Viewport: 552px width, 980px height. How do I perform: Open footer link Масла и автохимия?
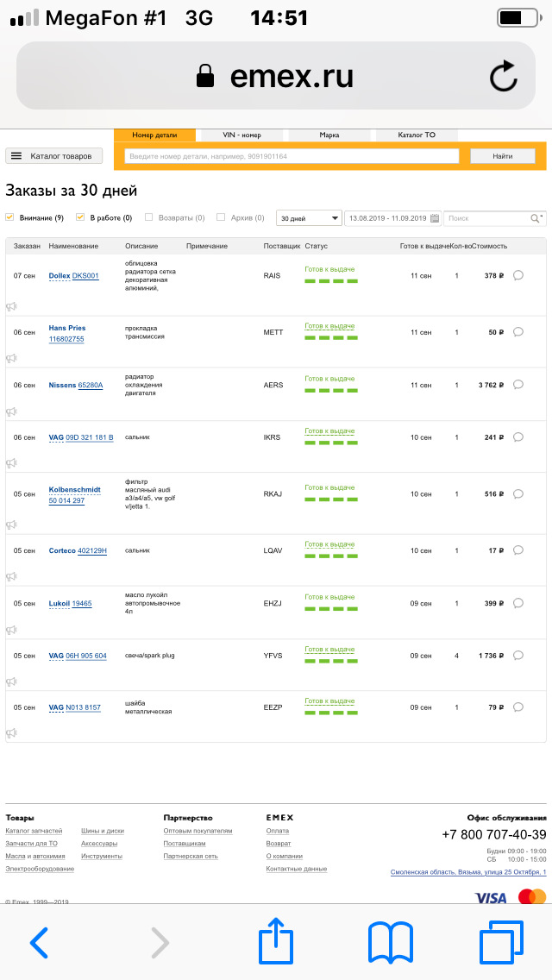tap(35, 856)
